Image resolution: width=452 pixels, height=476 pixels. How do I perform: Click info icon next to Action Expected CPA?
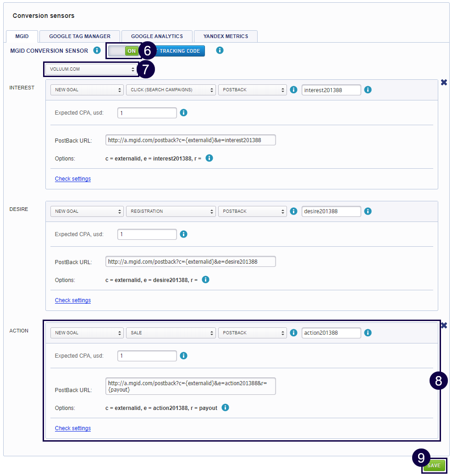(x=184, y=355)
